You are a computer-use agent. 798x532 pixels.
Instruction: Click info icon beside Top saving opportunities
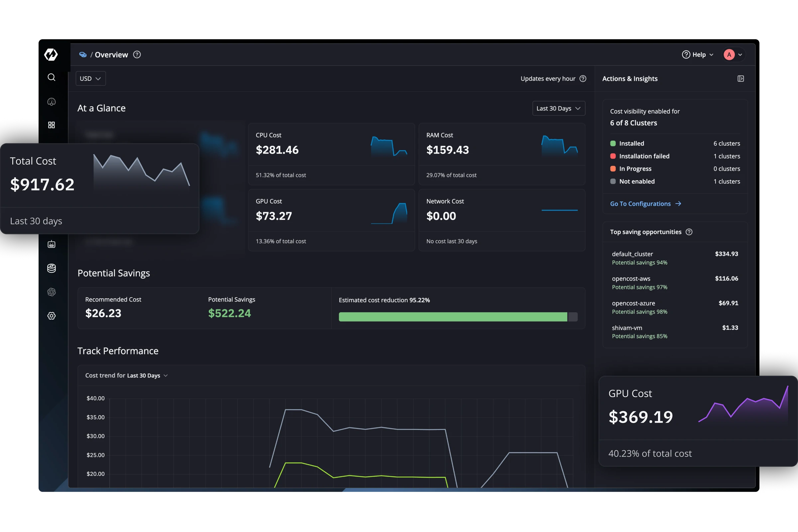[x=689, y=232]
